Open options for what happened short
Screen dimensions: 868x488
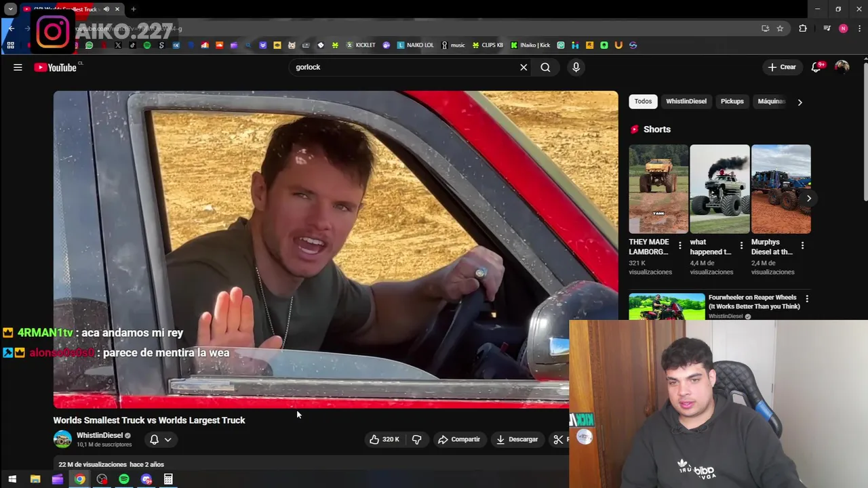[x=741, y=246]
